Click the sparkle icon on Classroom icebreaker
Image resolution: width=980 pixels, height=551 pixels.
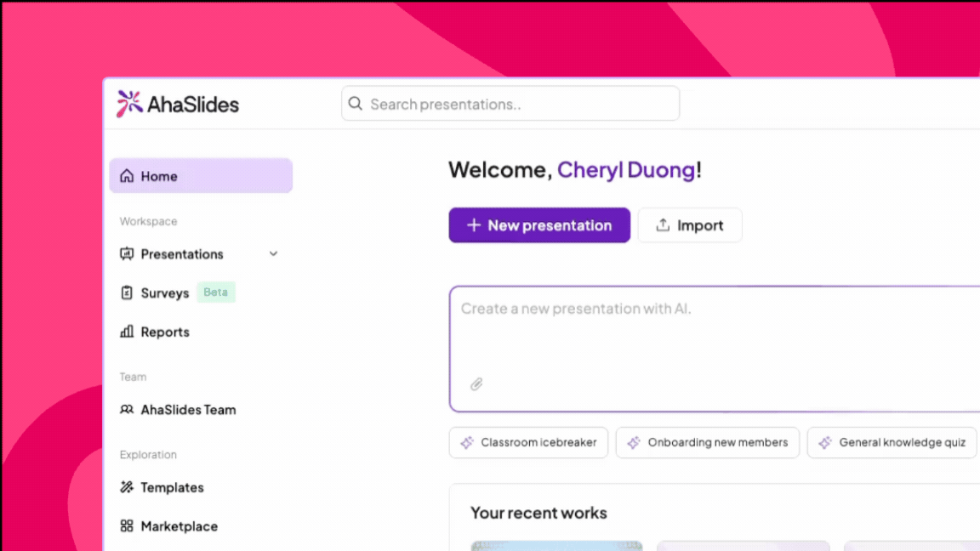467,442
